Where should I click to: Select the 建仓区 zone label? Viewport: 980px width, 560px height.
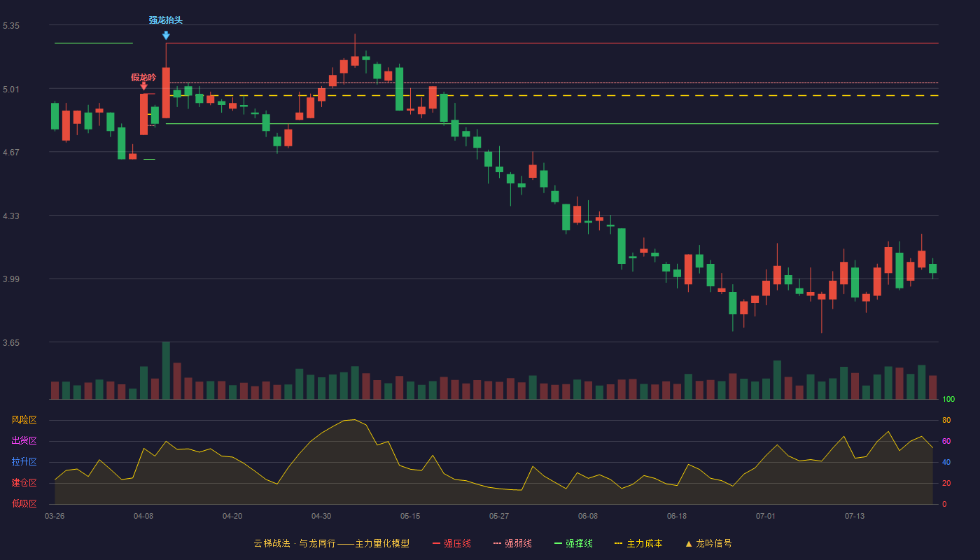pyautogui.click(x=24, y=483)
